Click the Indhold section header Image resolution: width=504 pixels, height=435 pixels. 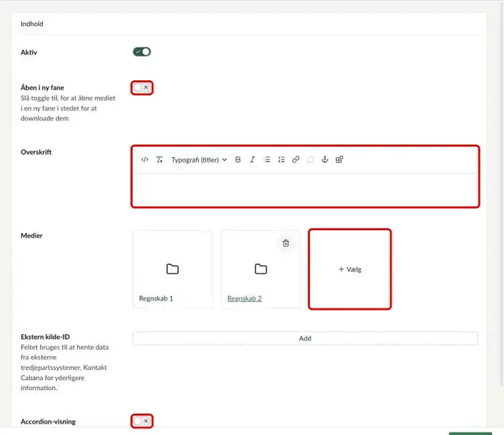pyautogui.click(x=32, y=24)
